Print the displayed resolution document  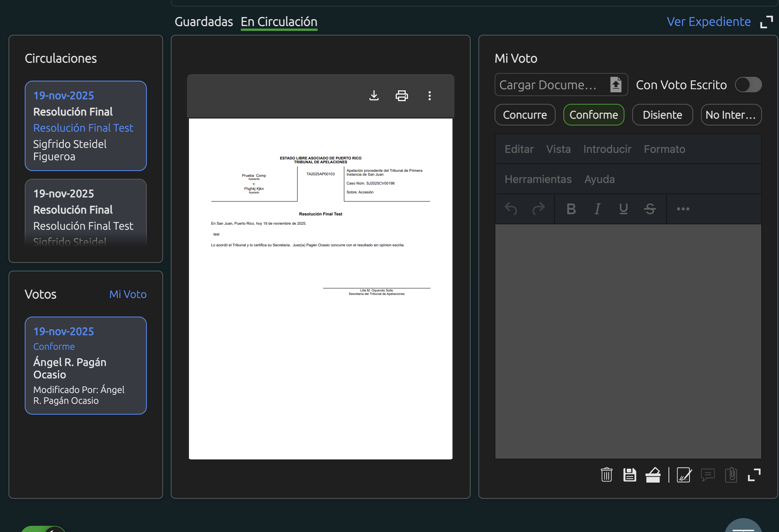[x=401, y=95]
